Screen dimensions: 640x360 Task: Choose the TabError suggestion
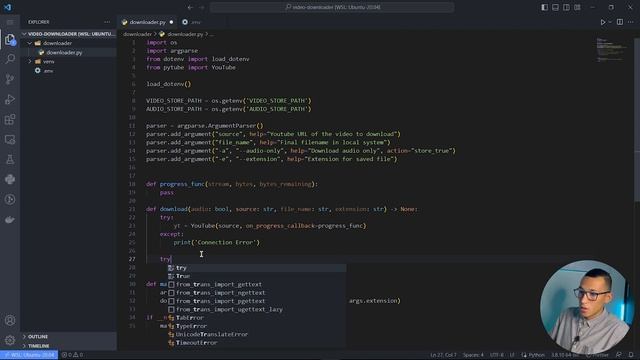click(x=256, y=318)
